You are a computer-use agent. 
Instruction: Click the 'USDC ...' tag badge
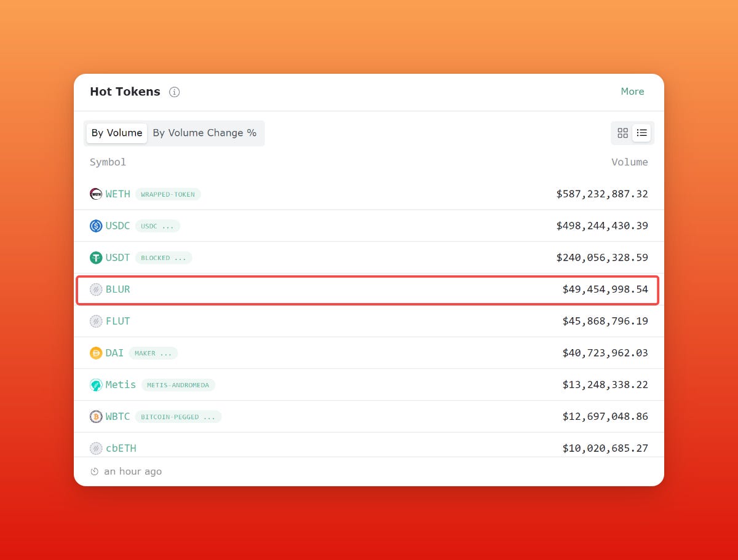coord(157,226)
